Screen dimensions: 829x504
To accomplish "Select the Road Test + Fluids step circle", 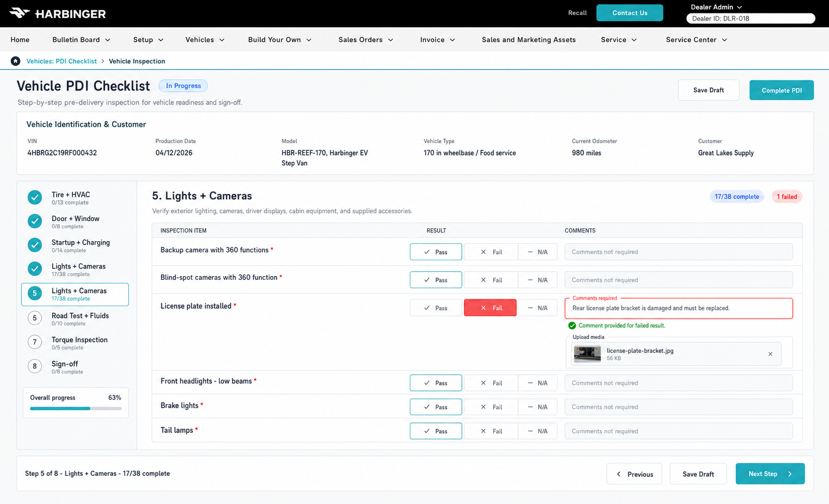I will click(35, 318).
